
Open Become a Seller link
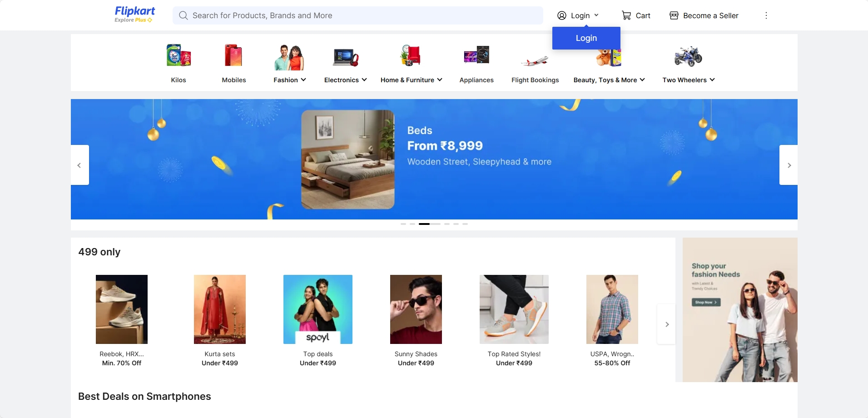[710, 15]
